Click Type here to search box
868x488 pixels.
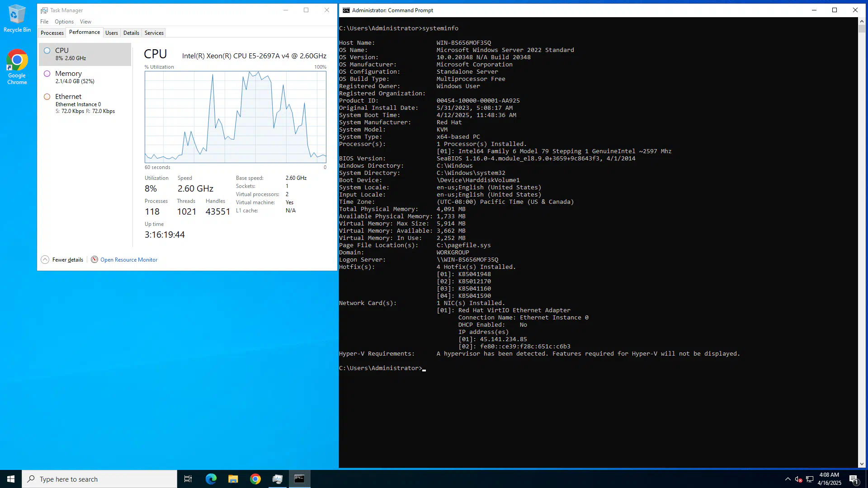coord(99,479)
